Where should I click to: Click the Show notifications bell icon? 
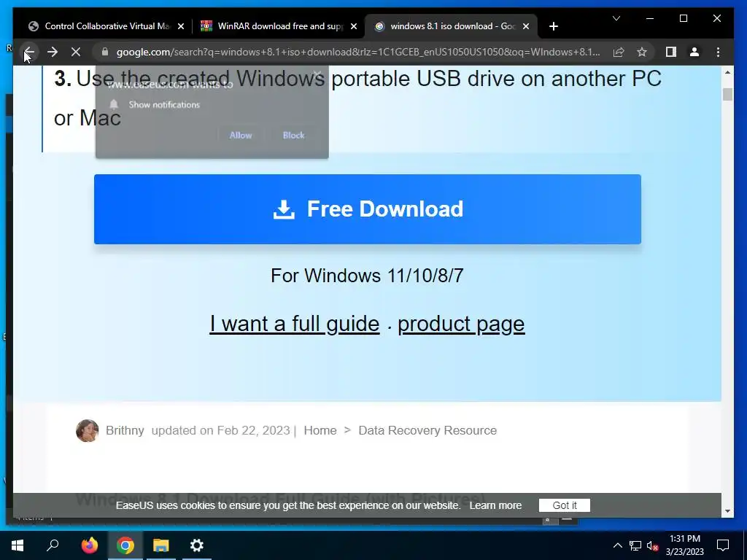coord(113,104)
